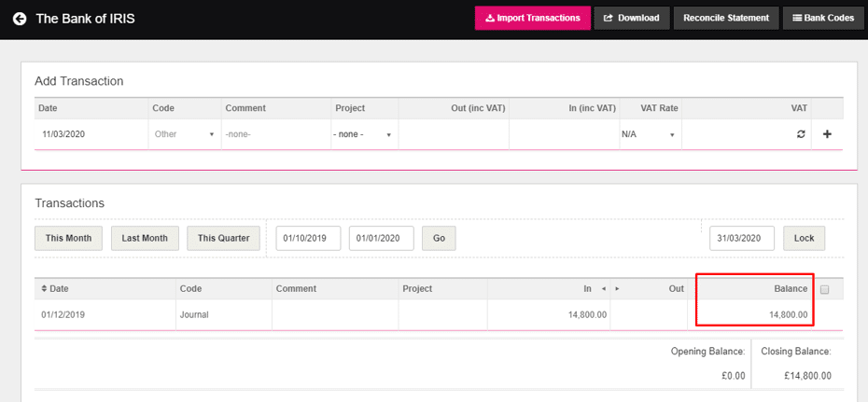Click the Download button
This screenshot has height=402, width=868.
pos(632,18)
